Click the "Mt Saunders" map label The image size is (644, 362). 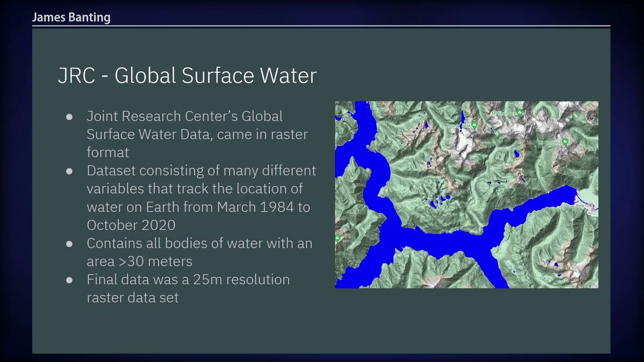(x=504, y=114)
